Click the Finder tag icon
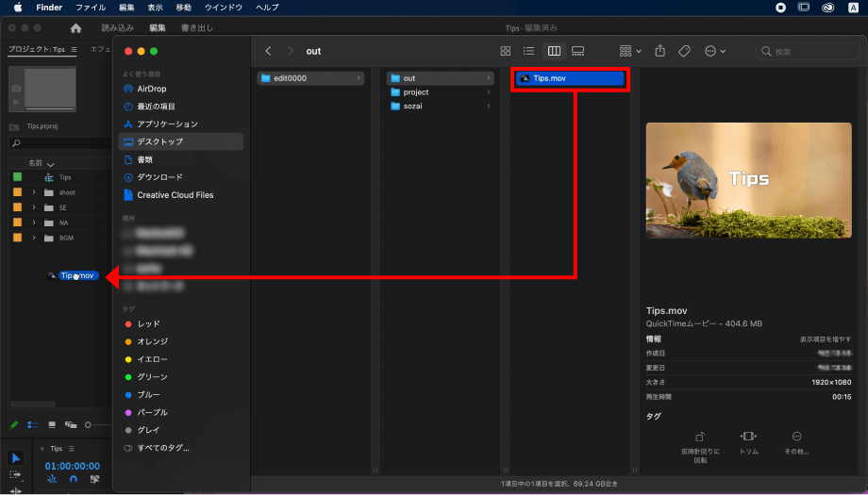868x495 pixels. click(684, 51)
